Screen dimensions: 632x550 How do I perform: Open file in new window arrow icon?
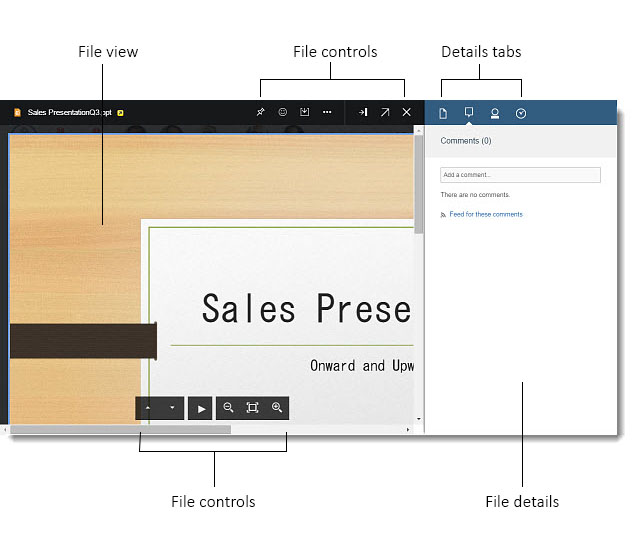pyautogui.click(x=385, y=112)
